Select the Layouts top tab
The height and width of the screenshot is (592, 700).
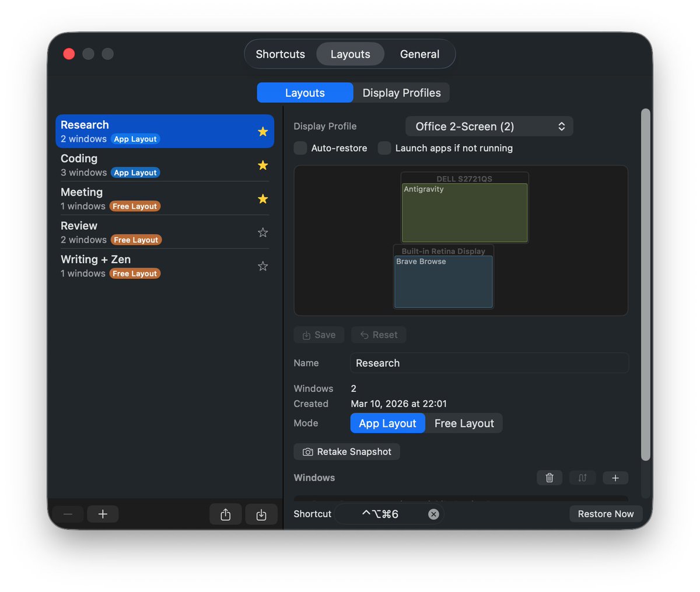coord(350,54)
